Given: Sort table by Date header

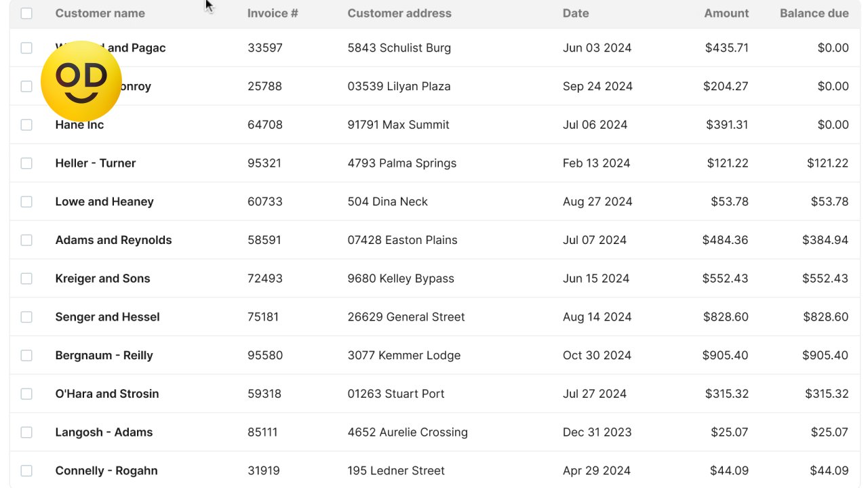Looking at the screenshot, I should click(576, 14).
